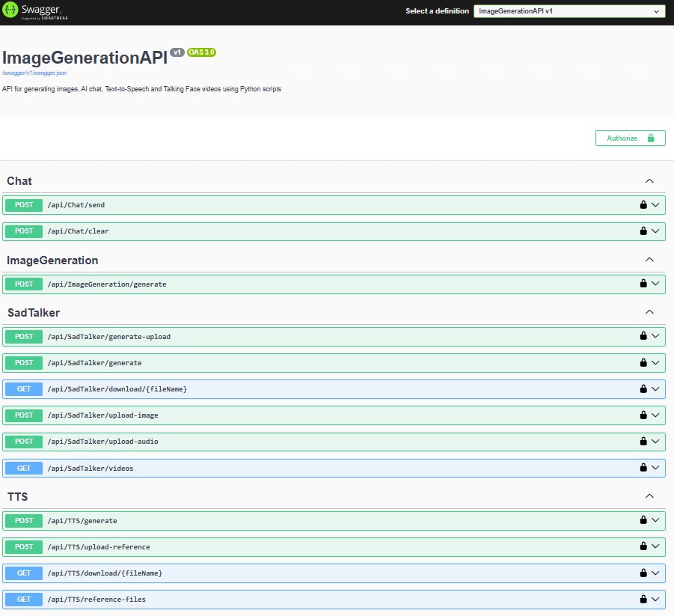Click the lock icon on /api/Chat/clear

pyautogui.click(x=643, y=231)
